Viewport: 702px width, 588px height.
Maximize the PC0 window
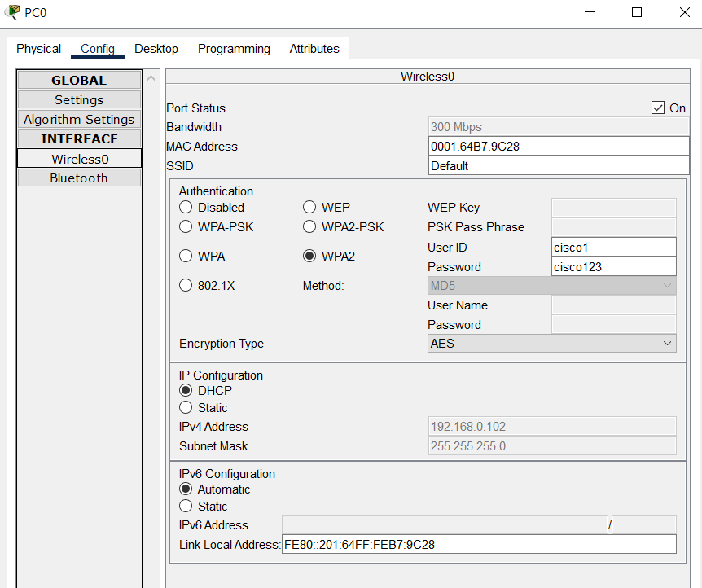pyautogui.click(x=637, y=12)
